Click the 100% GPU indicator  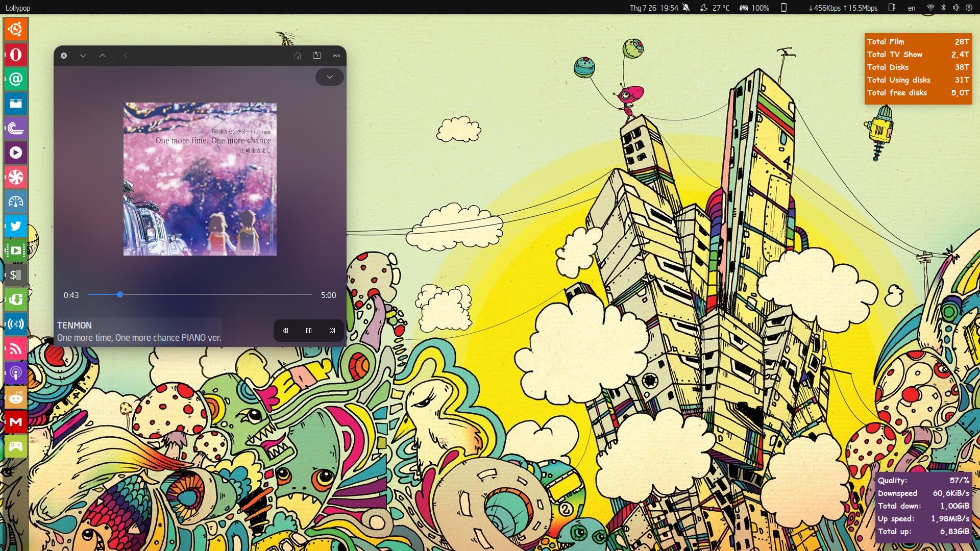point(754,8)
